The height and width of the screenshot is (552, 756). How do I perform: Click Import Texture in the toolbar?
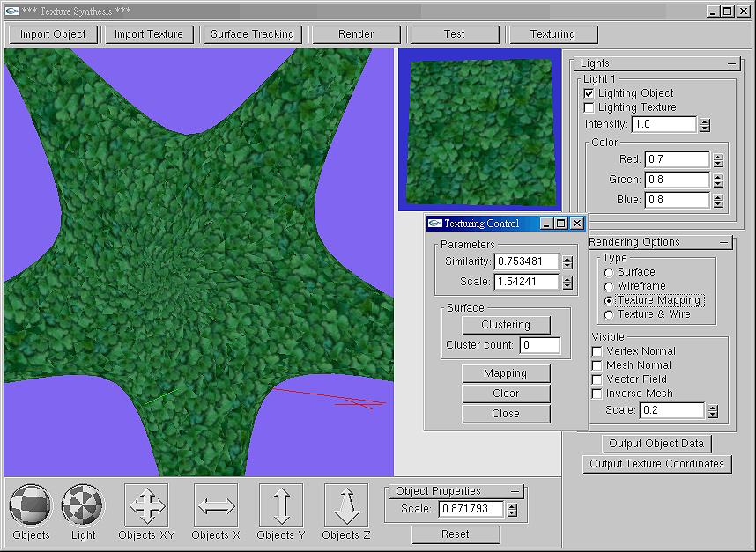149,34
